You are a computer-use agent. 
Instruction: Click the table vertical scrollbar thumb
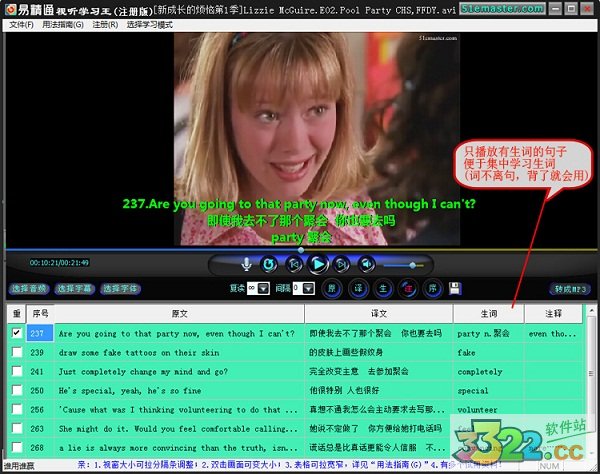coord(591,373)
